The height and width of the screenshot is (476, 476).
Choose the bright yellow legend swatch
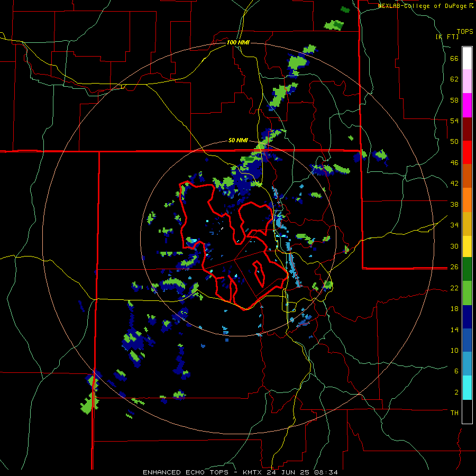point(467,246)
